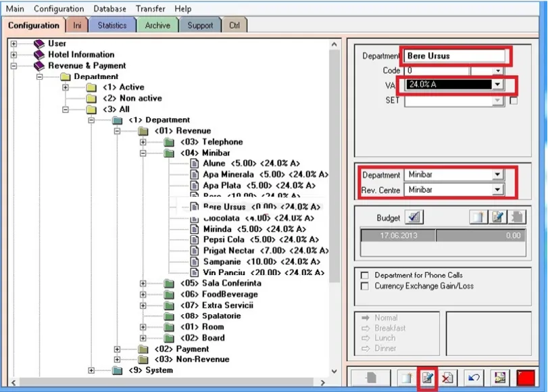Click the key permissions icon in bottom toolbar
The image size is (548, 392).
point(500,378)
